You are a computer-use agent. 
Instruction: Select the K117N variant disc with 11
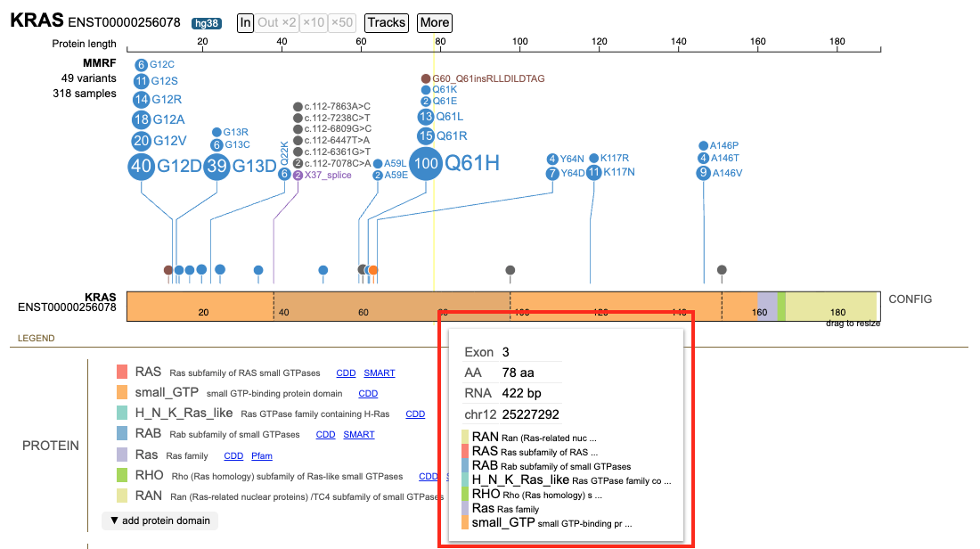point(593,172)
